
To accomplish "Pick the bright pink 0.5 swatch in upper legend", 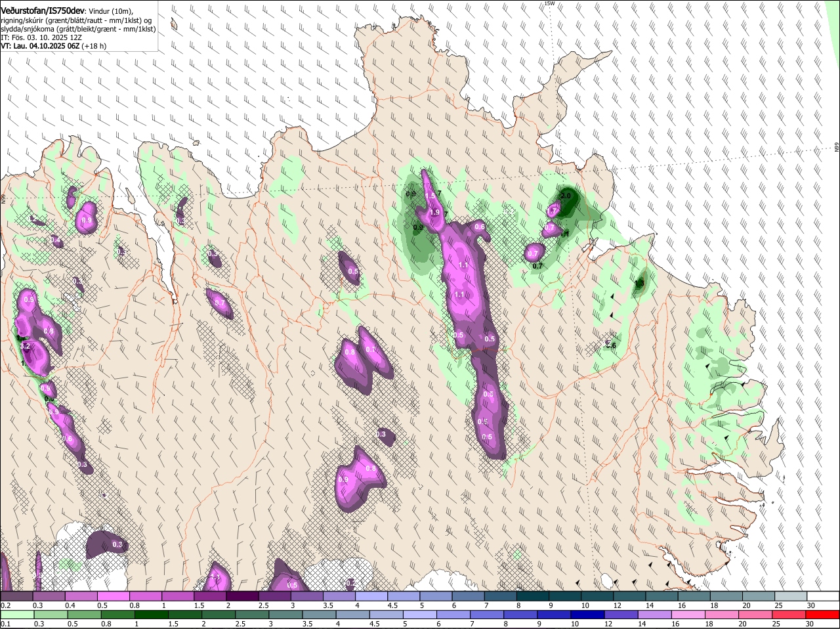I will coord(113,596).
